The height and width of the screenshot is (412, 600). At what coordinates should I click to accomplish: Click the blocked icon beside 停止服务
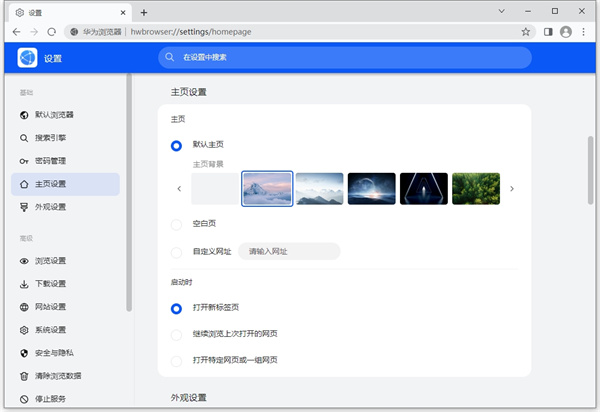coord(24,399)
